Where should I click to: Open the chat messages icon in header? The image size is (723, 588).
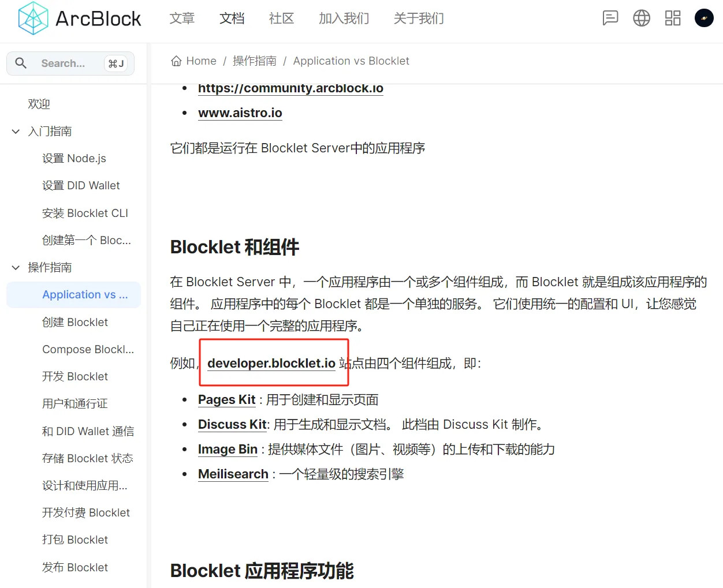tap(610, 18)
